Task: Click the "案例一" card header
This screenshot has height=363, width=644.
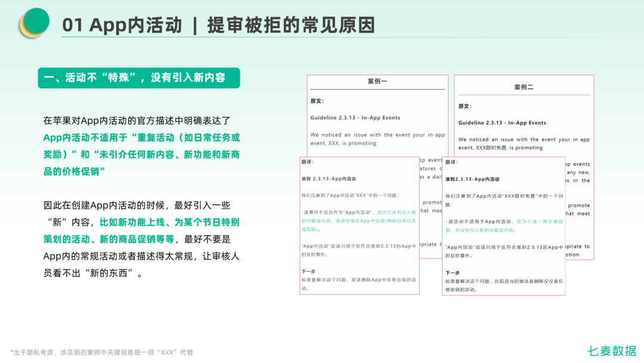Action: pyautogui.click(x=377, y=81)
